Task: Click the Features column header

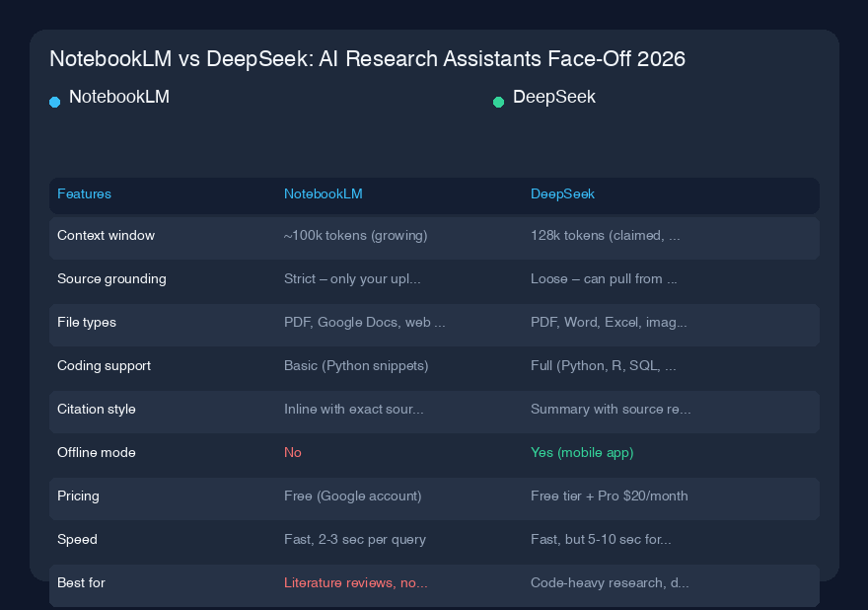Action: (x=84, y=193)
